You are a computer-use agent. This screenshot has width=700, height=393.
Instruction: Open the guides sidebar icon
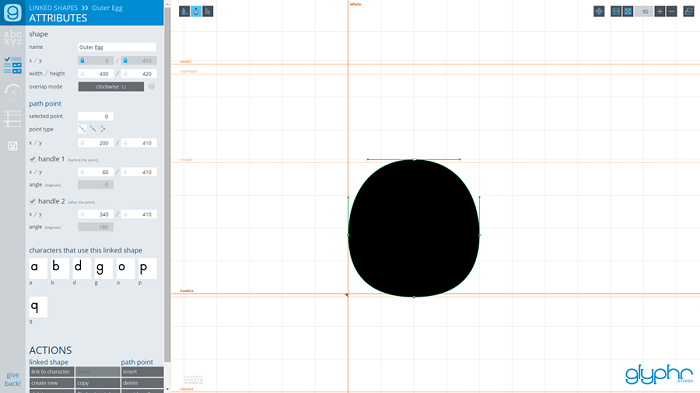[x=12, y=119]
